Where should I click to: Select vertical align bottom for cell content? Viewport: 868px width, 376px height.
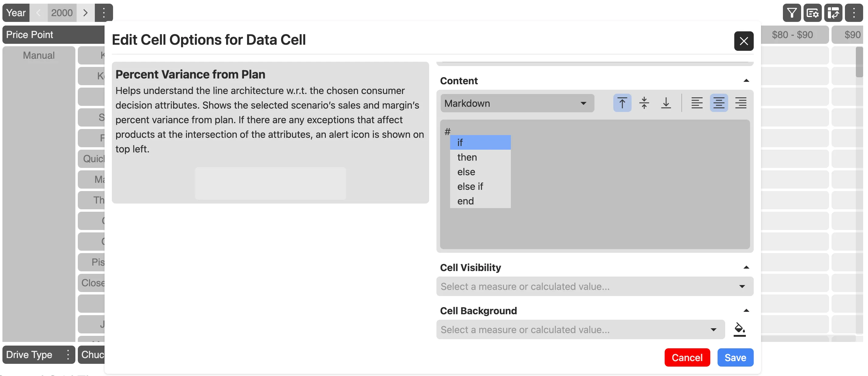pos(666,103)
